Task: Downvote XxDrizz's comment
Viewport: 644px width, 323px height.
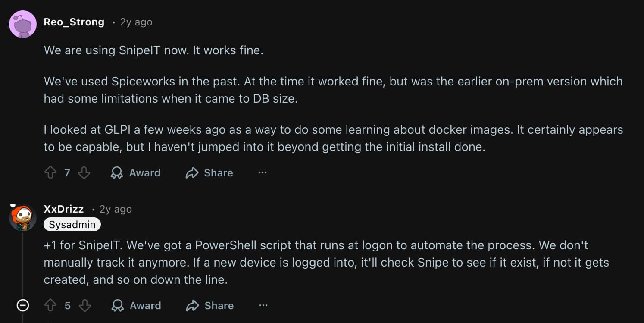Action: pyautogui.click(x=84, y=305)
